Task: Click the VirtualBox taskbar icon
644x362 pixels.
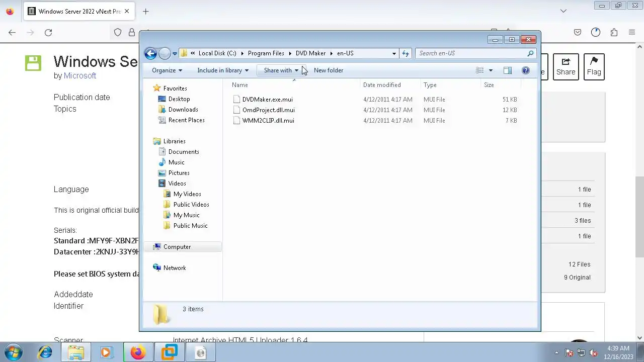Action: click(x=170, y=352)
